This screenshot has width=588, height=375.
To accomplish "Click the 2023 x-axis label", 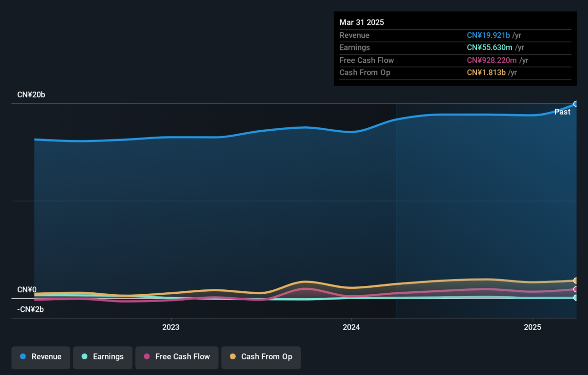I will pyautogui.click(x=171, y=327).
